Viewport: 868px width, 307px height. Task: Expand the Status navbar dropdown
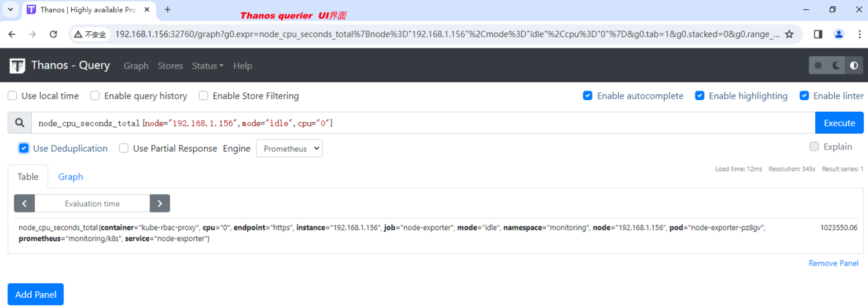click(x=208, y=65)
